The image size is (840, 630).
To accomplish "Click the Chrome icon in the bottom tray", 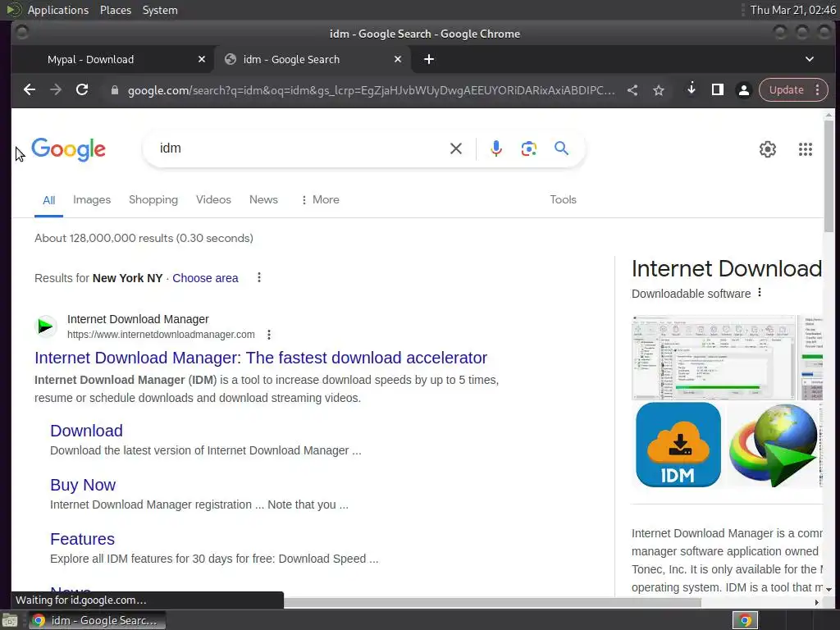I will coord(745,620).
